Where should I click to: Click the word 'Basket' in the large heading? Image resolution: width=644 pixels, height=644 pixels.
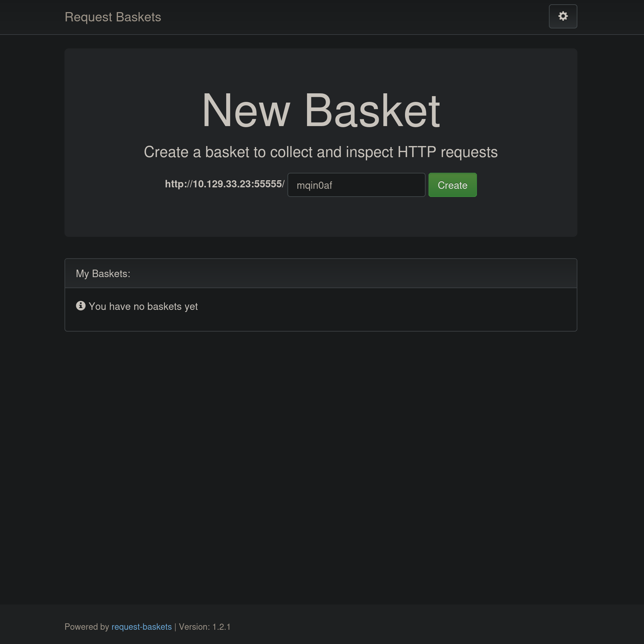click(x=372, y=110)
